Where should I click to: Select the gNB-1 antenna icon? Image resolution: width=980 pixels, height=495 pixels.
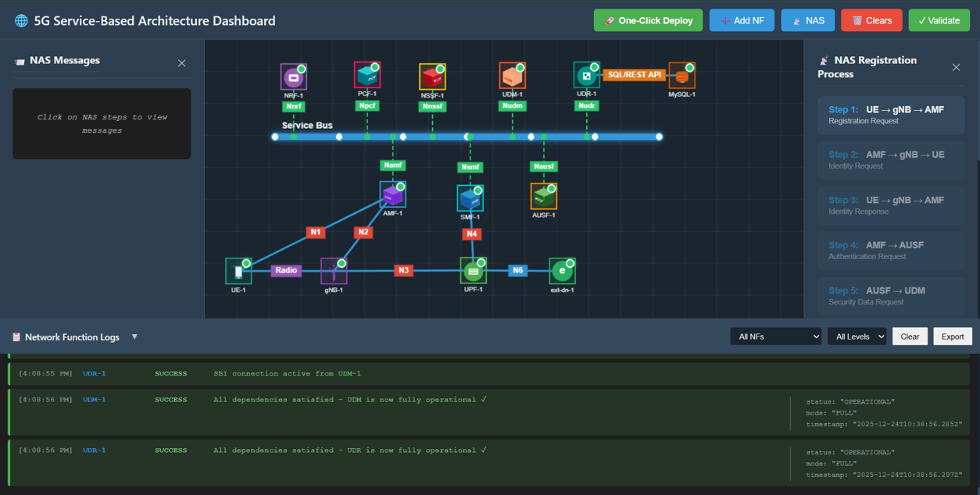pyautogui.click(x=334, y=272)
